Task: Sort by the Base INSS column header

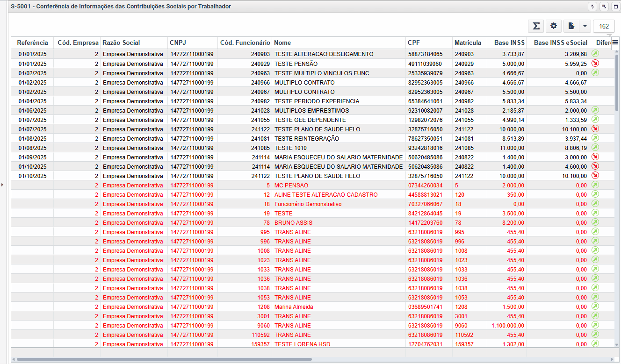Action: (506, 43)
